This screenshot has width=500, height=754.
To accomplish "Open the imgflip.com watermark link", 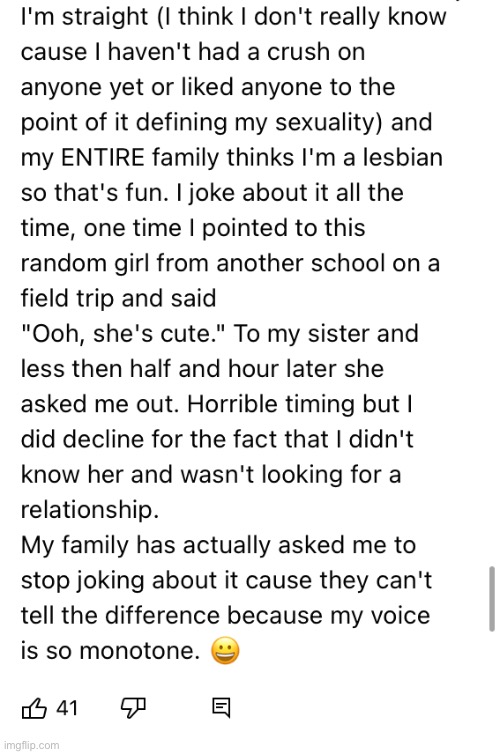I will coord(31,745).
